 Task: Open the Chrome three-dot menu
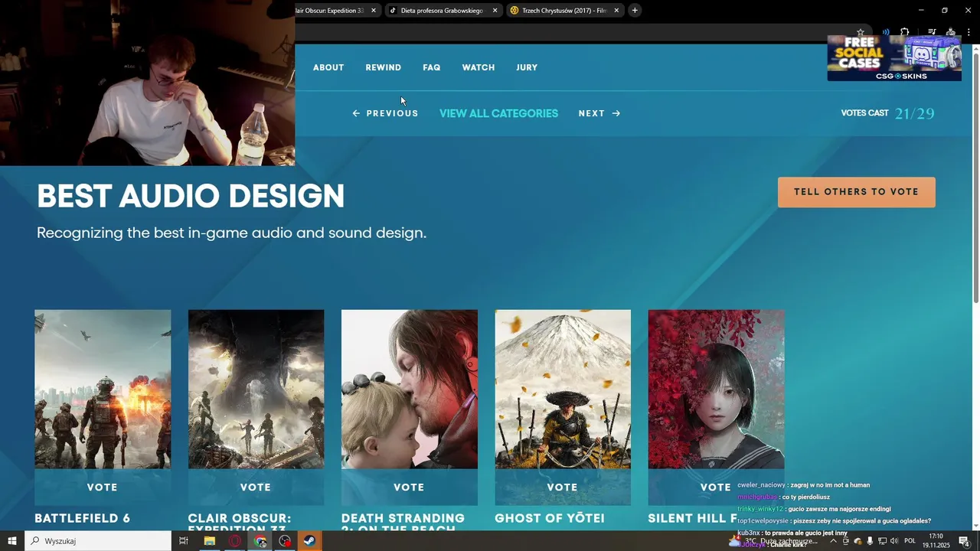(969, 32)
